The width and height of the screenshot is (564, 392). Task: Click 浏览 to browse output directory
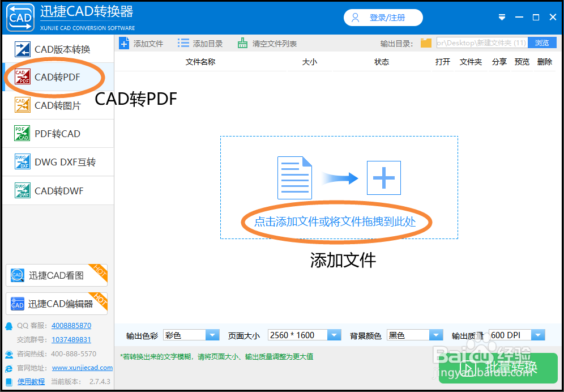click(542, 42)
